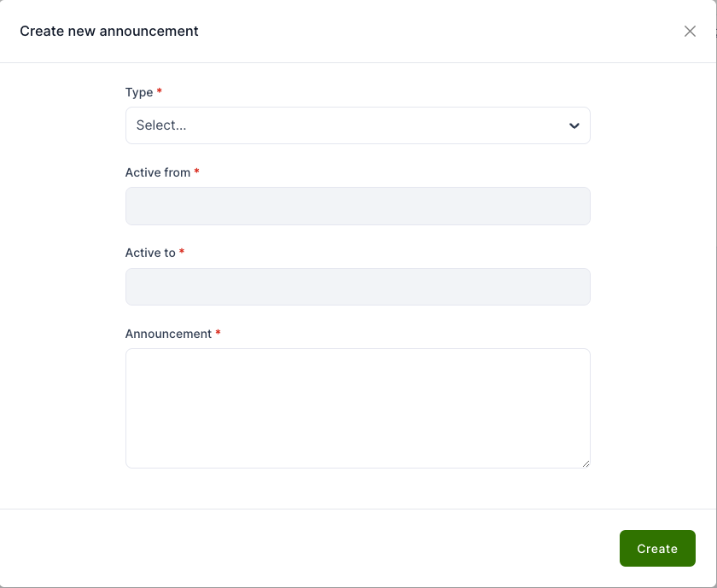Image resolution: width=717 pixels, height=588 pixels.
Task: Click the Active from label
Action: (158, 172)
